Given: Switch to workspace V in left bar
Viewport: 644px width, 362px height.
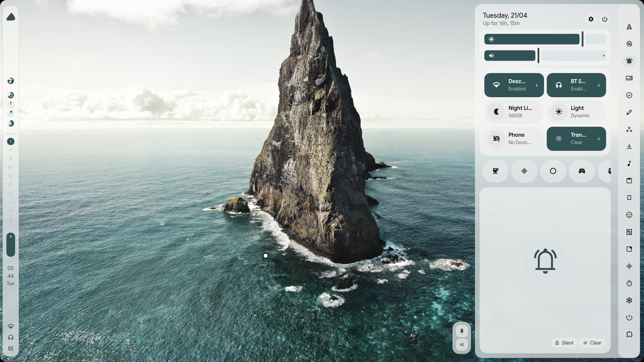Looking at the screenshot, I should pyautogui.click(x=10, y=176).
